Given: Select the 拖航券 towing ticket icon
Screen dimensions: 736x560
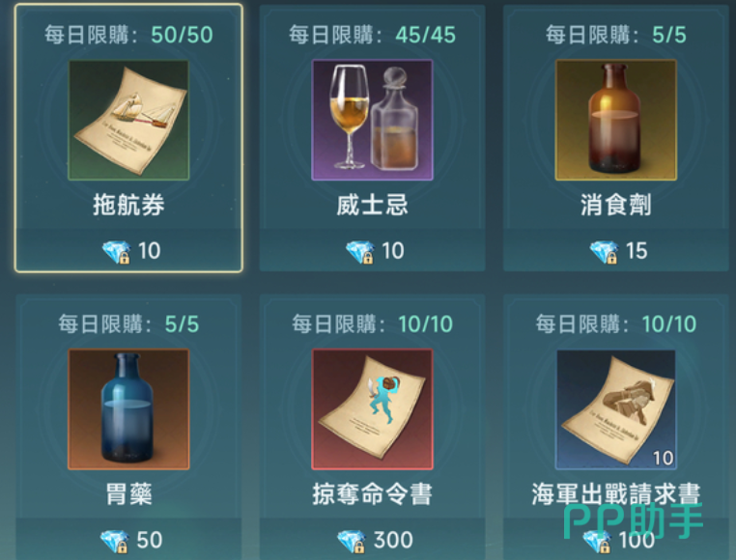Looking at the screenshot, I should pos(128,120).
